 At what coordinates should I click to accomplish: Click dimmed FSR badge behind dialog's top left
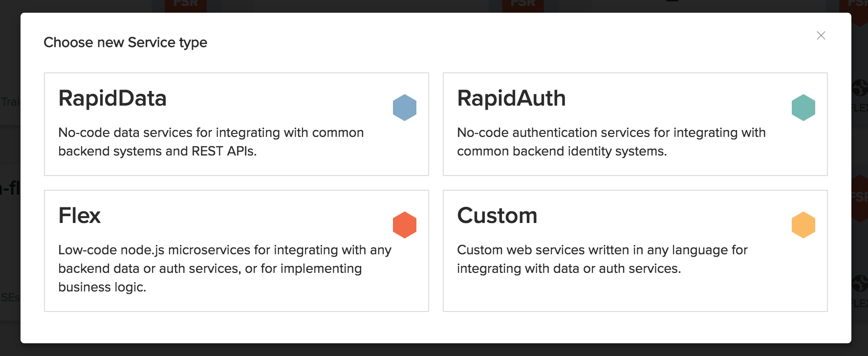coord(186,5)
